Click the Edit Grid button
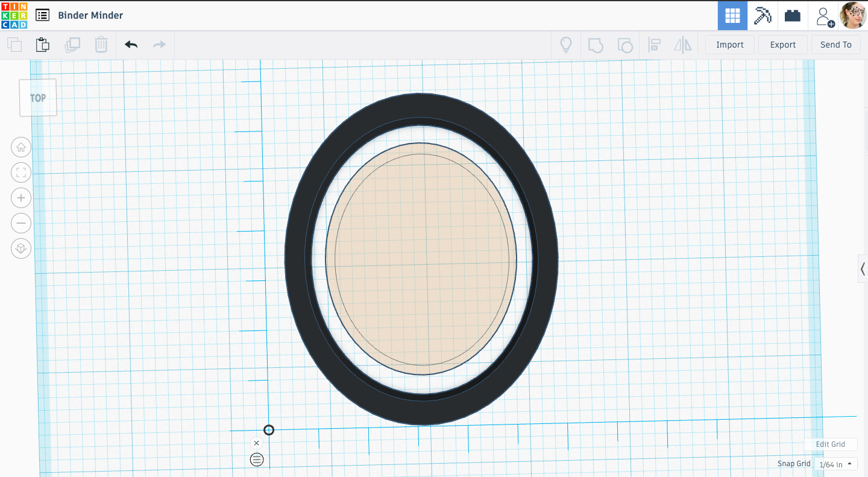The width and height of the screenshot is (868, 477). tap(831, 444)
